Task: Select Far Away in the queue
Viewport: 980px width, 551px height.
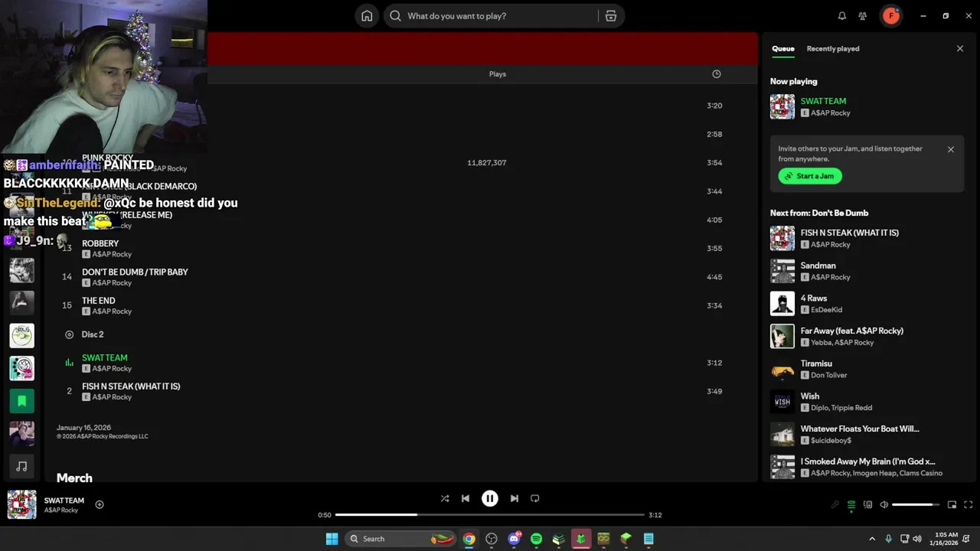Action: (x=867, y=336)
